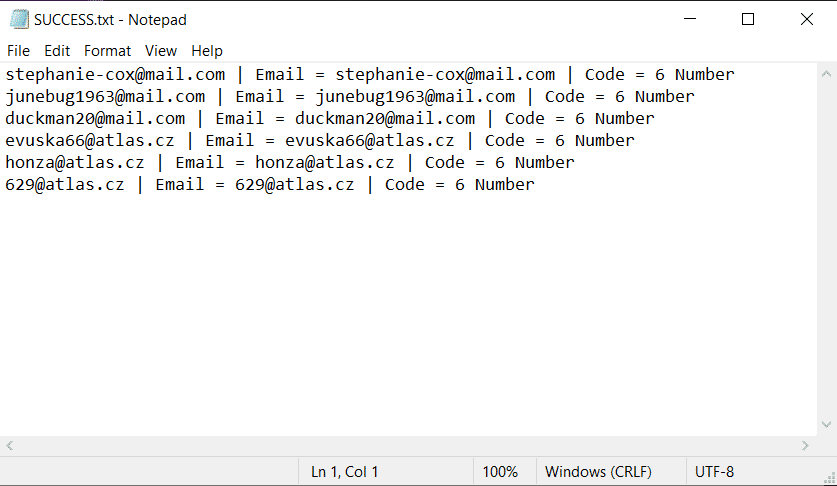Click the Notepad app icon in title bar
The width and height of the screenshot is (837, 486).
[17, 20]
